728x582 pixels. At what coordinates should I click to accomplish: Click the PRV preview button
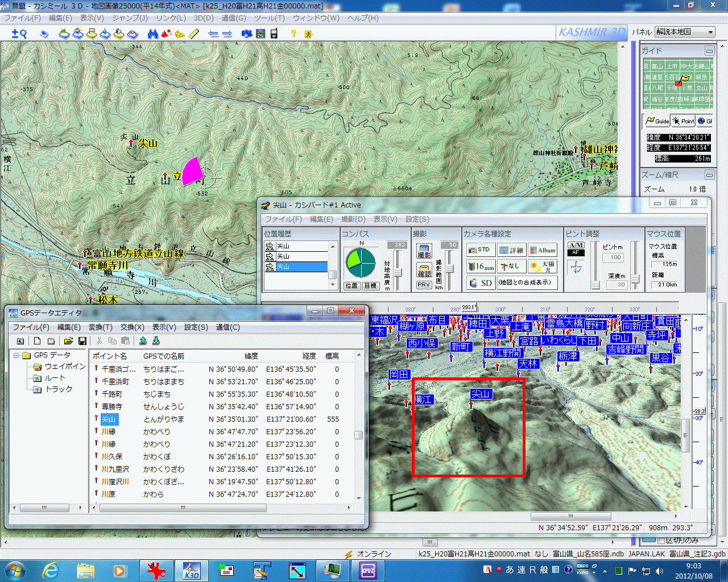point(424,285)
